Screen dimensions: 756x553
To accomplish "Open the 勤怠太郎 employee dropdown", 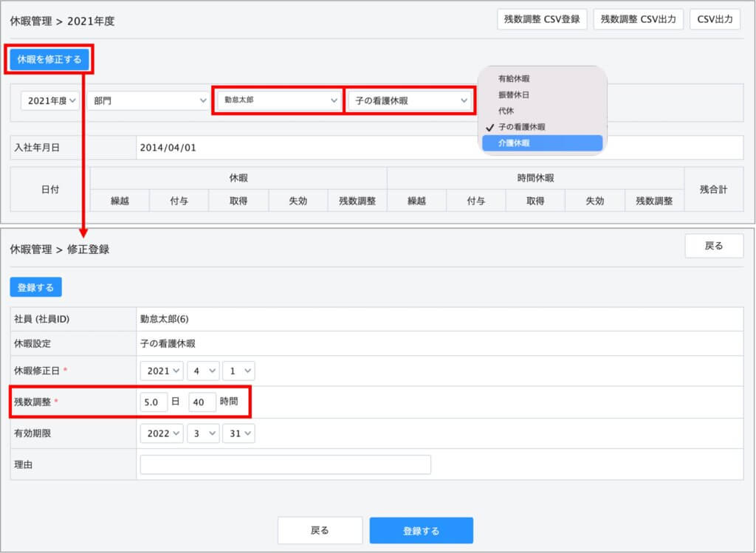I will [278, 100].
